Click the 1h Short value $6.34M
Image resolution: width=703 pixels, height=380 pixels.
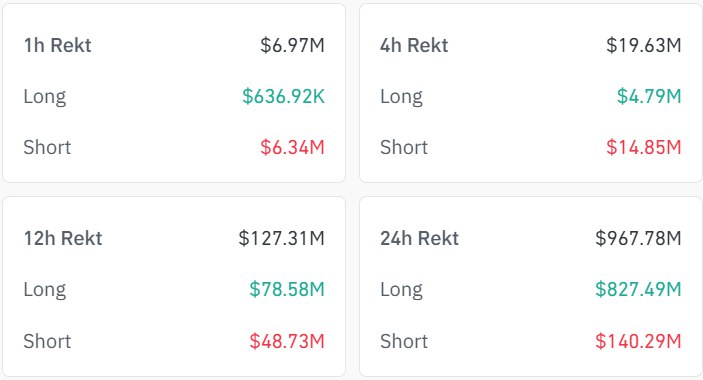tap(292, 147)
